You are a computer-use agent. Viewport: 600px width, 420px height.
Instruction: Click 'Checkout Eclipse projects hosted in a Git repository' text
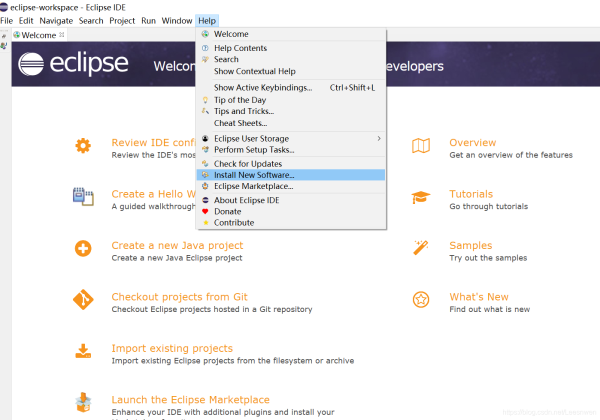(x=212, y=309)
